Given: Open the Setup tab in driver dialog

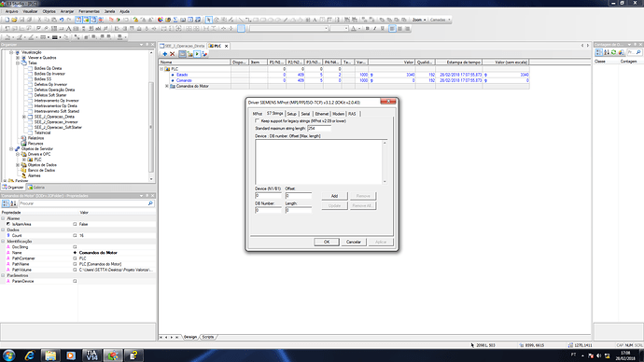Looking at the screenshot, I should tap(291, 114).
